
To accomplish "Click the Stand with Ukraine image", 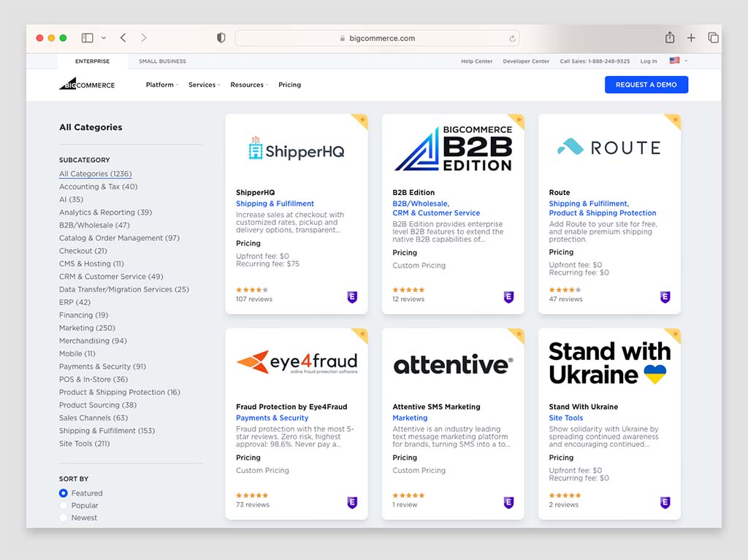I will [609, 363].
